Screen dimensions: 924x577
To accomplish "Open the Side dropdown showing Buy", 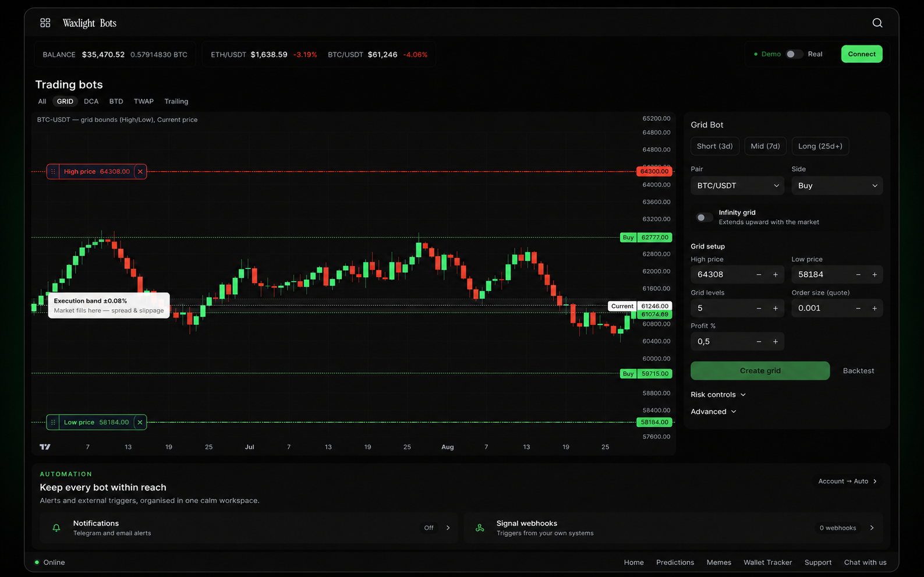I will pos(837,186).
